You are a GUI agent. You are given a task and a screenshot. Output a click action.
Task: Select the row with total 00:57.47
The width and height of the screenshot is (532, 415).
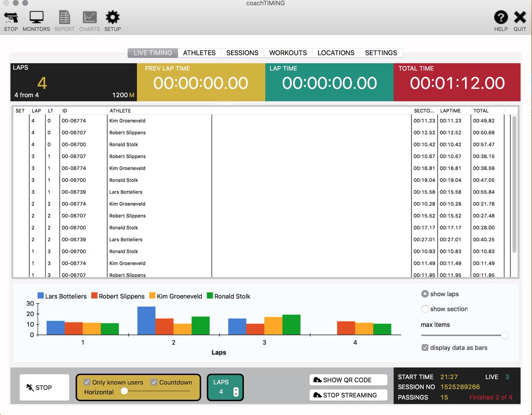coord(262,145)
